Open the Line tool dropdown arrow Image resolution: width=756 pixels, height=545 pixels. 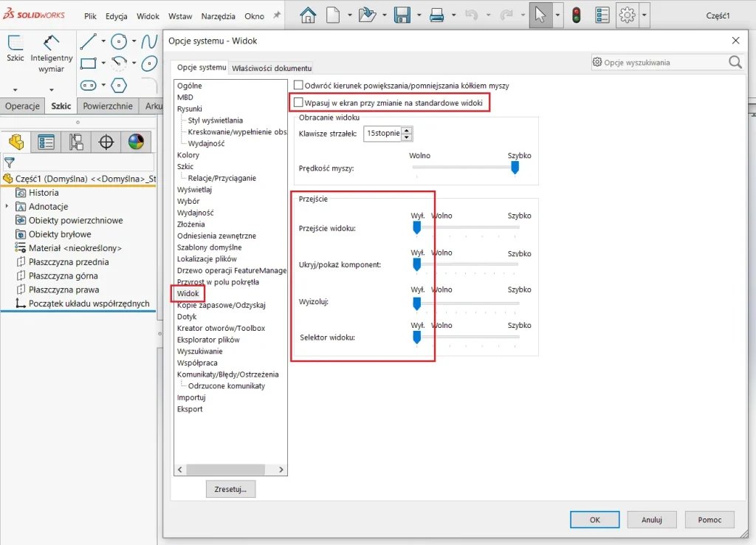pos(103,41)
